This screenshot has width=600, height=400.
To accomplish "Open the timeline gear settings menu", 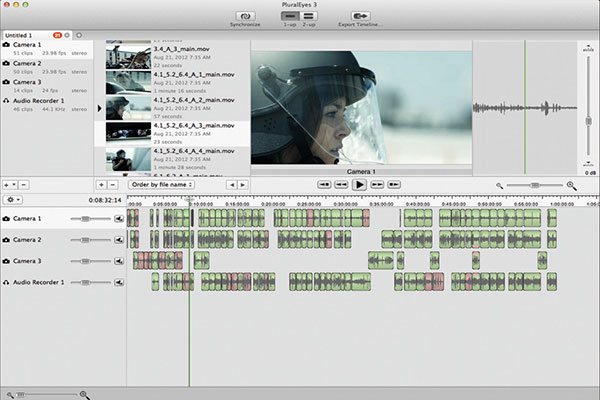I will [x=13, y=200].
